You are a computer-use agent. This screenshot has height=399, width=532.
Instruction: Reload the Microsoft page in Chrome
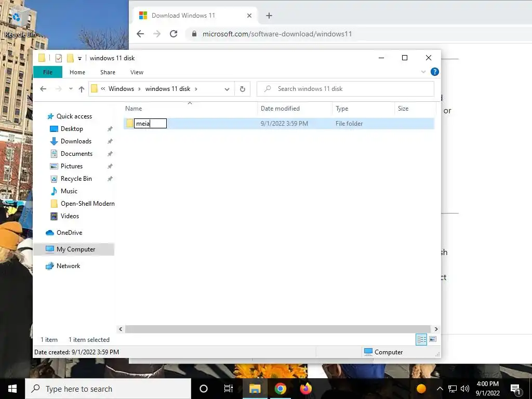(174, 34)
